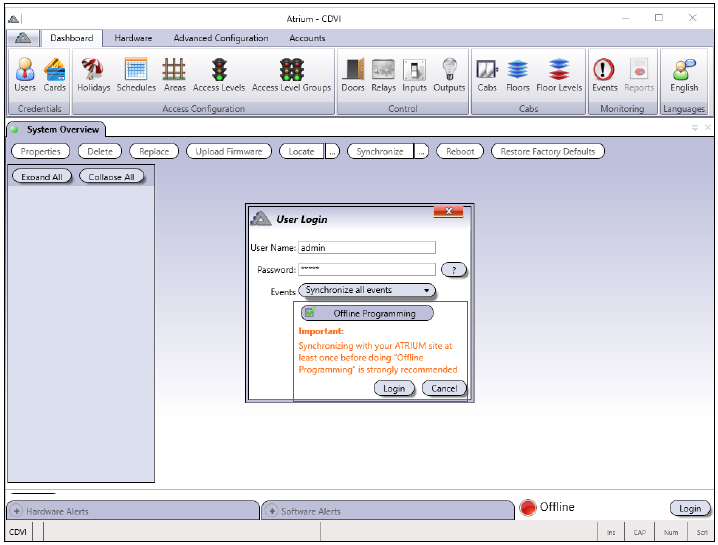Open the Inputs switch icon
This screenshot has height=545, width=718.
pyautogui.click(x=414, y=75)
